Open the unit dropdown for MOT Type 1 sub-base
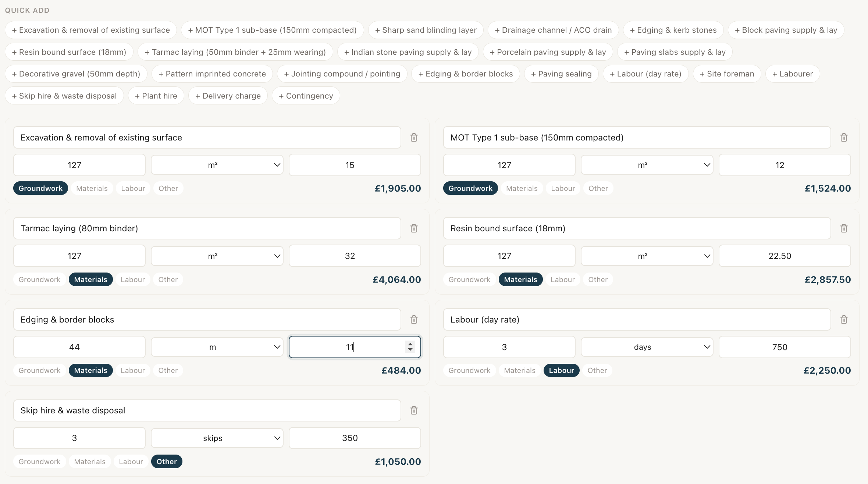Viewport: 868px width, 484px height. point(647,165)
